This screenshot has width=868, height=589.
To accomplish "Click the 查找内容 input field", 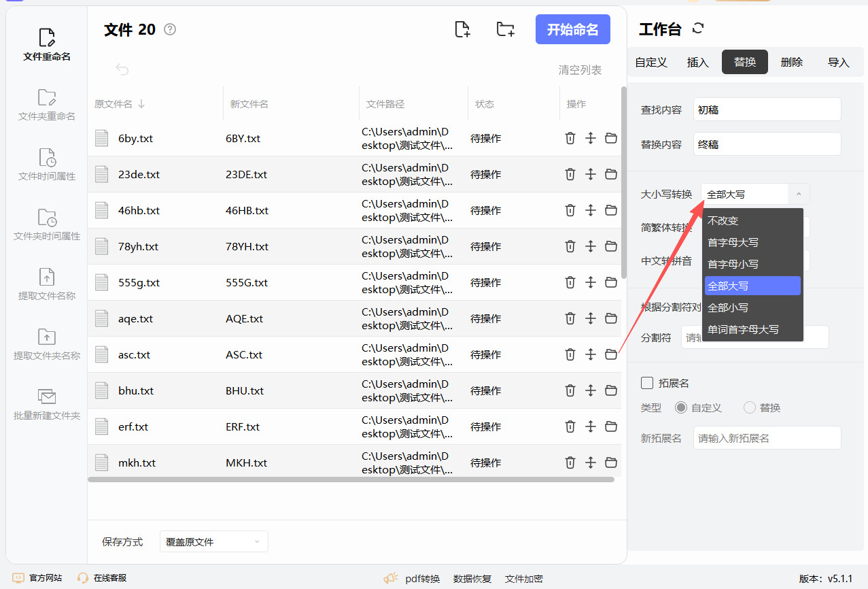I will 767,110.
